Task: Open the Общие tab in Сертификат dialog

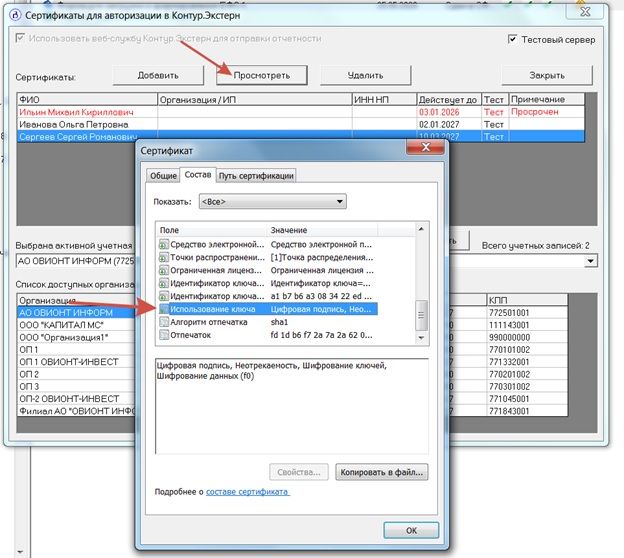Action: (163, 176)
